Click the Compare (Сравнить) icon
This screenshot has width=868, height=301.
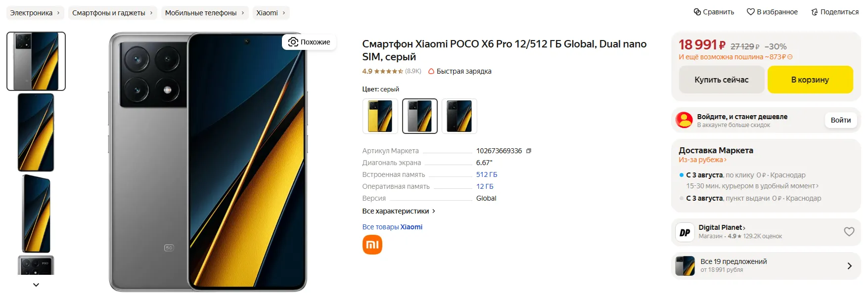tap(697, 12)
